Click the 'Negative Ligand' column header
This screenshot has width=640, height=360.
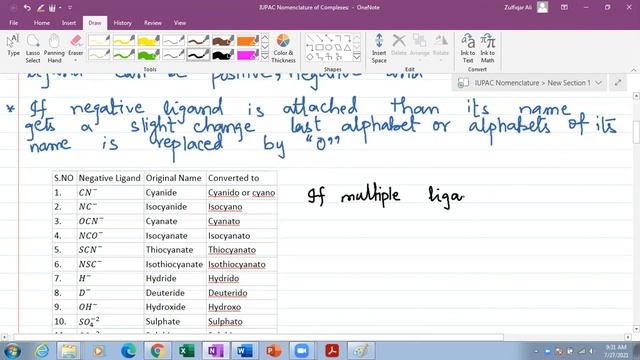110,178
